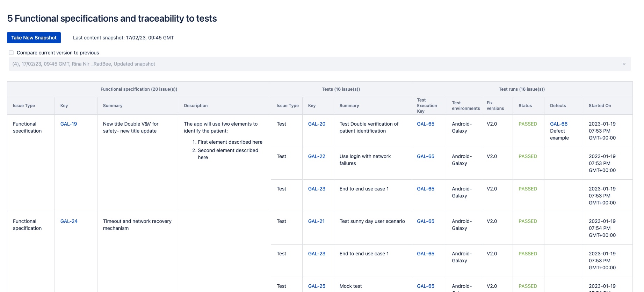The height and width of the screenshot is (292, 644).
Task: Click the Test environments column header
Action: pyautogui.click(x=465, y=106)
